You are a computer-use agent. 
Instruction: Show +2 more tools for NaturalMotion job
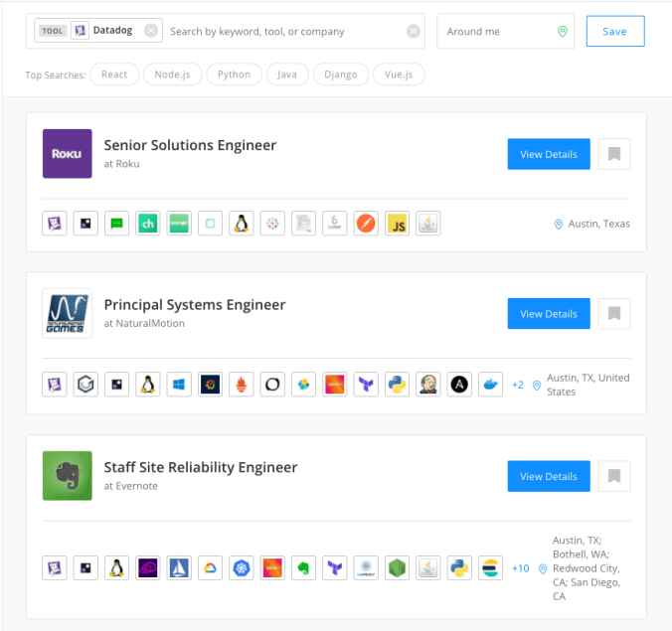(518, 385)
